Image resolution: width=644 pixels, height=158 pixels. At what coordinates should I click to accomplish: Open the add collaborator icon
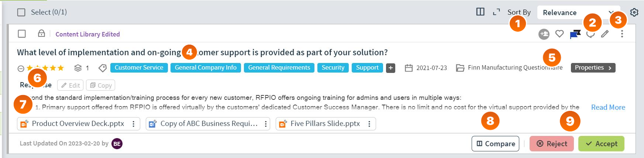[544, 34]
